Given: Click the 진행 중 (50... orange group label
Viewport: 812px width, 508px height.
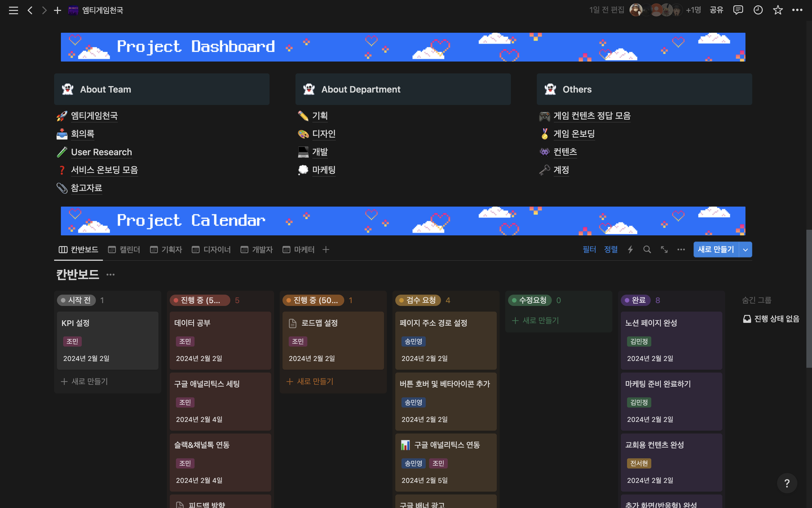Looking at the screenshot, I should (x=314, y=300).
